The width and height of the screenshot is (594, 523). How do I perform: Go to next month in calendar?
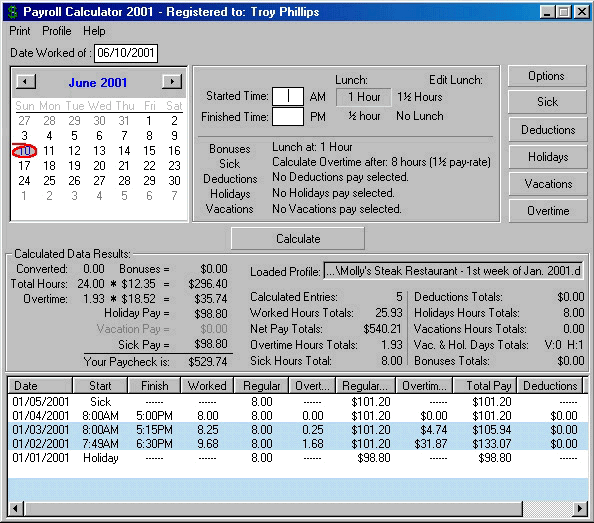point(172,81)
